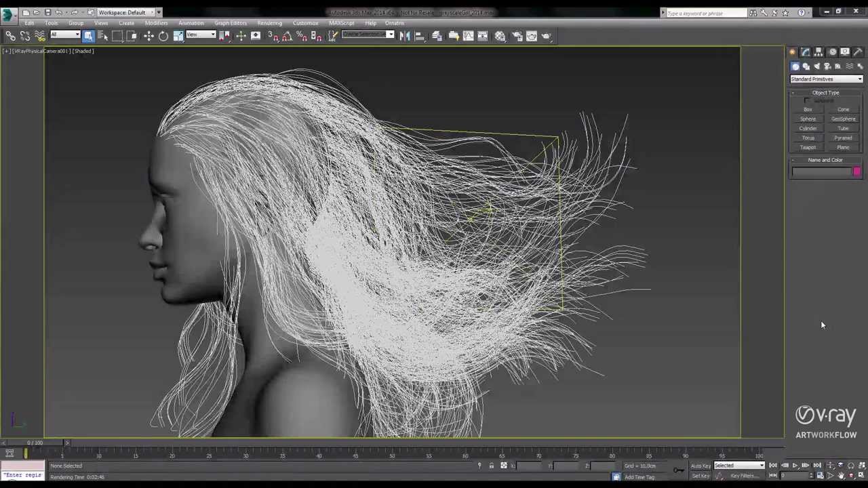Switch to the Create command panel tab
The height and width of the screenshot is (488, 868).
[x=792, y=52]
